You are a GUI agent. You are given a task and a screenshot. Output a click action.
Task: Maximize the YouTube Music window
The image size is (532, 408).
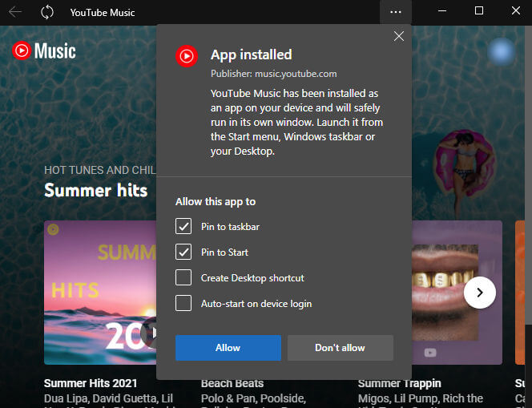(479, 11)
